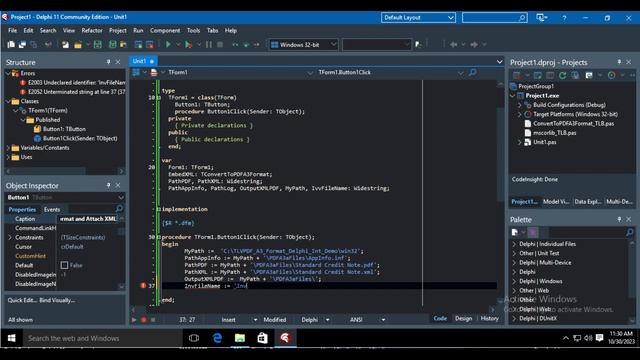This screenshot has width=640, height=360.
Task: Select ConvertToPDFA3Format_TLB.pas in Projects
Action: pos(573,124)
